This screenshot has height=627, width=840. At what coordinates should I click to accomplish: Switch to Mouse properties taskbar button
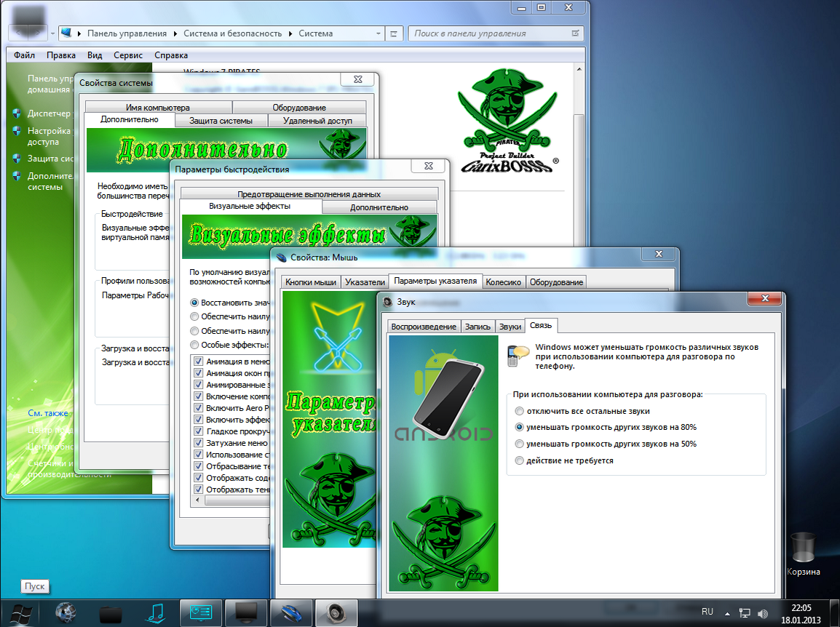(x=291, y=612)
